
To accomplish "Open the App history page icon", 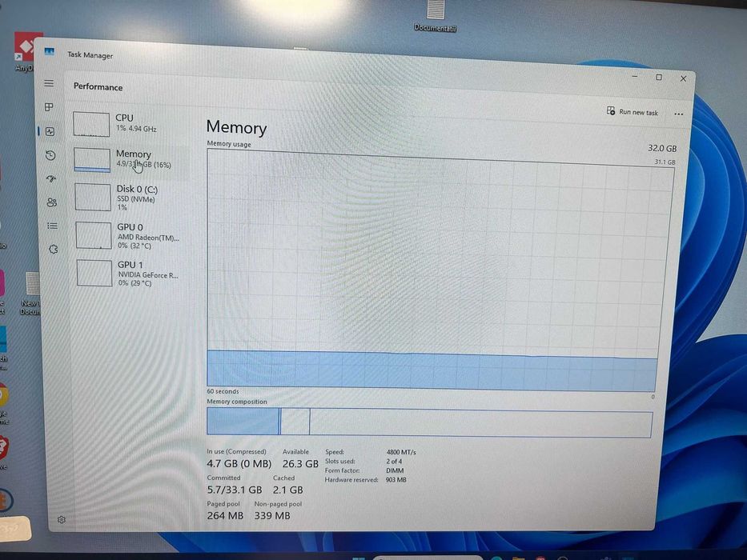I will (50, 155).
